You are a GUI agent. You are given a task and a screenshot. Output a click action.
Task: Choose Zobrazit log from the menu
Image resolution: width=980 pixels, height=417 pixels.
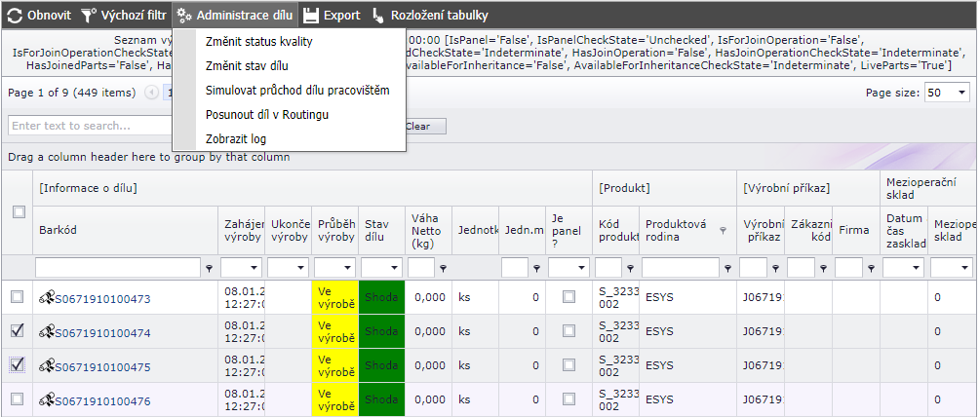pyautogui.click(x=236, y=138)
